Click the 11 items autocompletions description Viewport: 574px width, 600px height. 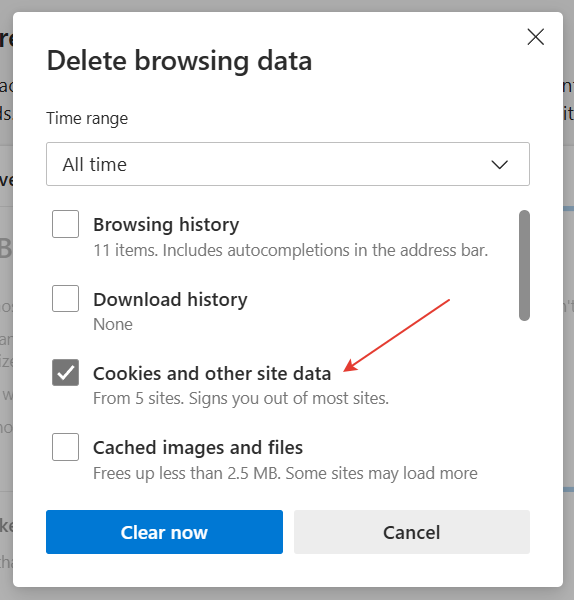(x=291, y=250)
